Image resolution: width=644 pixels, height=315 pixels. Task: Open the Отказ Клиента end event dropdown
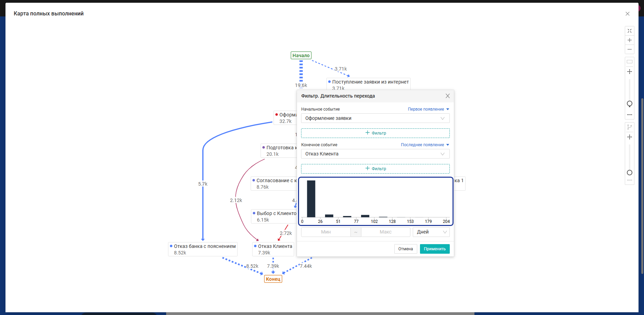click(375, 154)
